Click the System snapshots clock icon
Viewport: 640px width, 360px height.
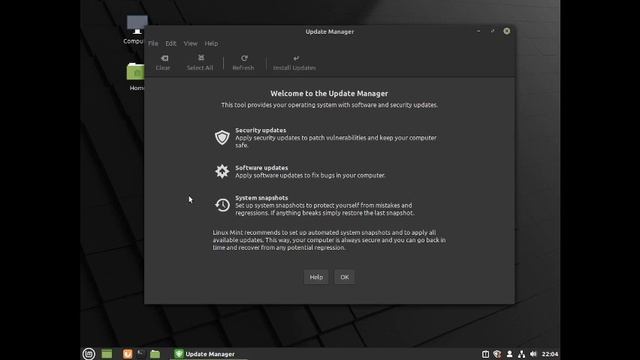tap(222, 204)
